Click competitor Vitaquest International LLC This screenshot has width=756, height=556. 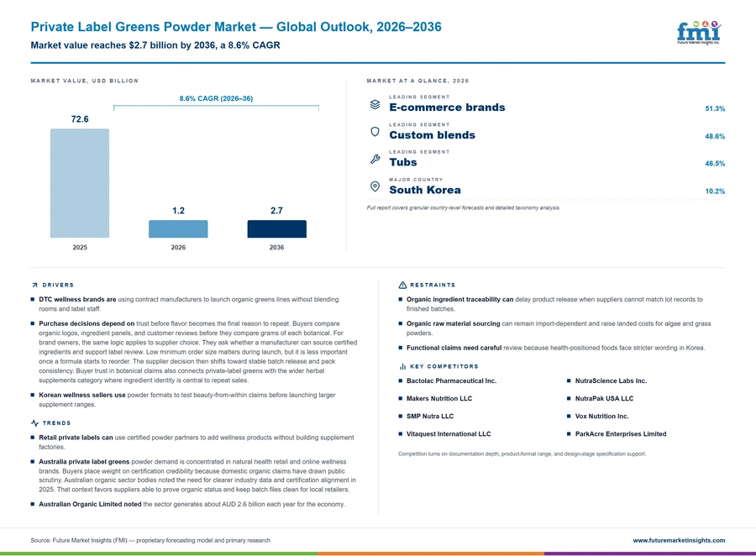click(x=449, y=434)
